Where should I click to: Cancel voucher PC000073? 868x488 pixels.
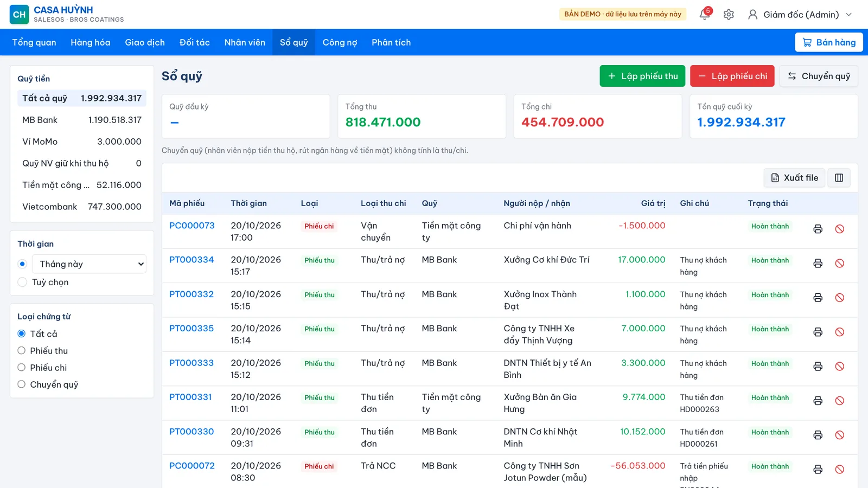[x=839, y=229]
